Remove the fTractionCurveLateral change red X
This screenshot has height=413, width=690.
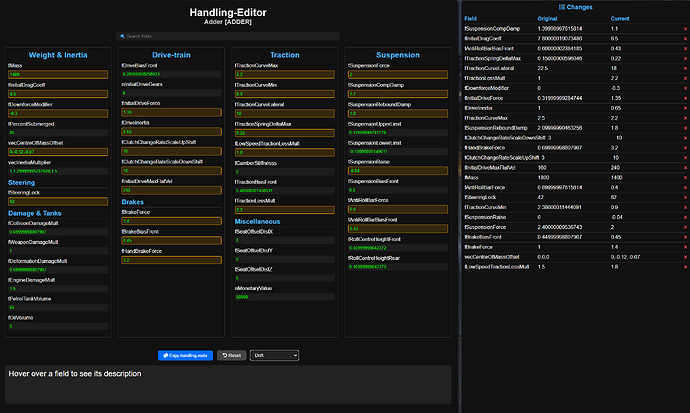click(x=685, y=69)
